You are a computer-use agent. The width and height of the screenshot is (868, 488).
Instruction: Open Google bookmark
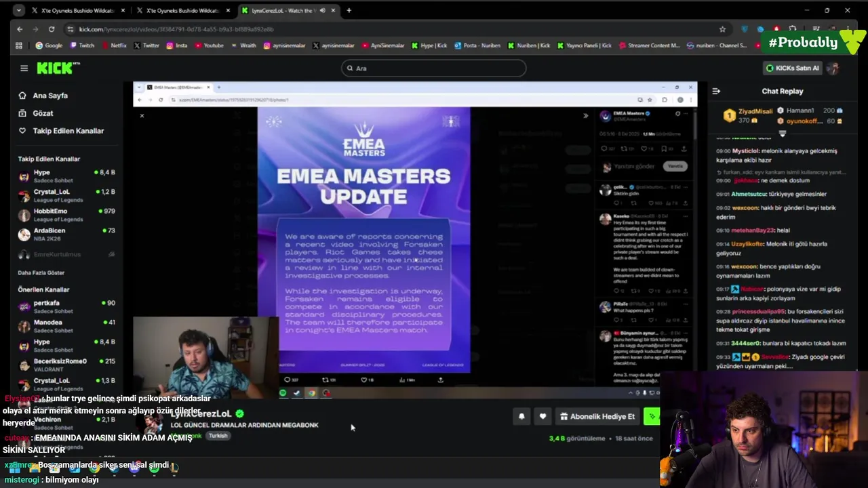tap(49, 45)
